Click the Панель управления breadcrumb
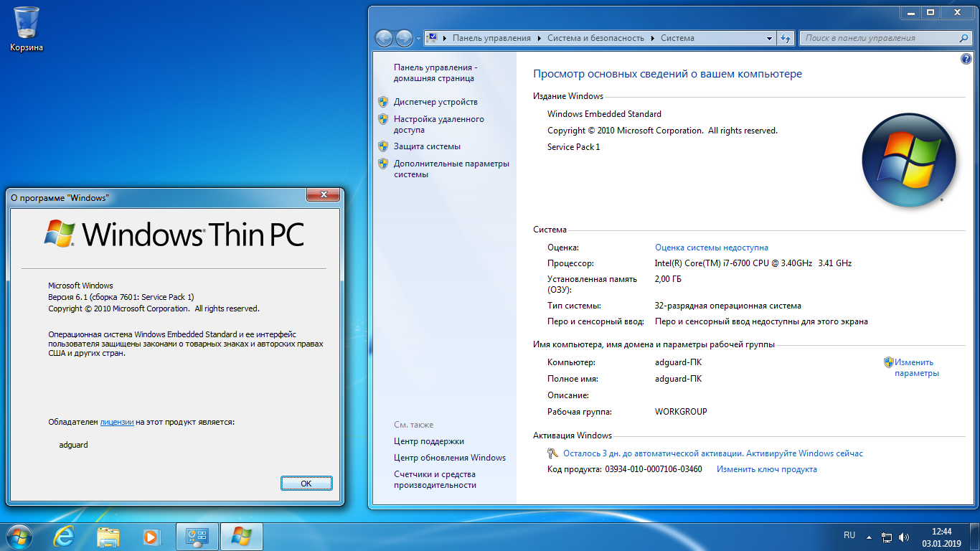The width and height of the screenshot is (980, 551). [491, 38]
